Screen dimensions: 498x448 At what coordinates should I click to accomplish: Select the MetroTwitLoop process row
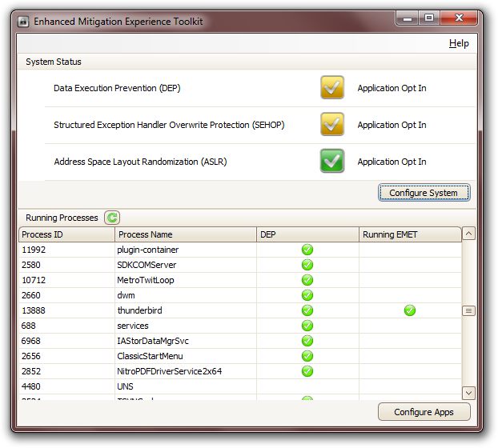pos(146,280)
